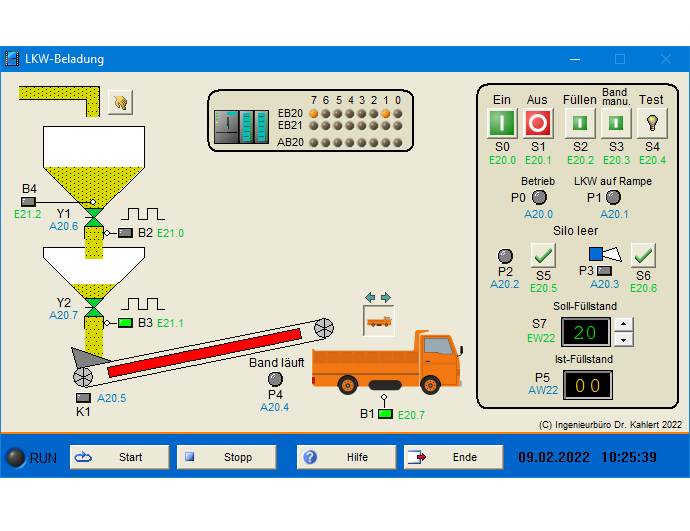Screen dimensions: 690x531
Task: Click the Ende exit button
Action: [454, 457]
